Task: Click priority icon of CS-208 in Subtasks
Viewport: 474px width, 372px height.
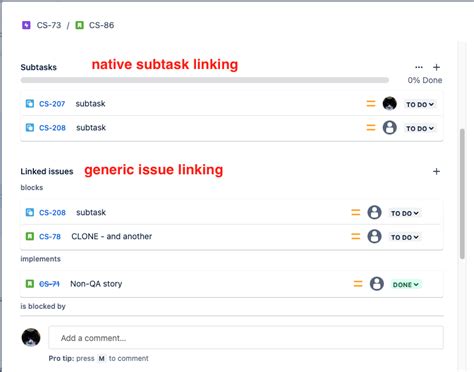Action: coord(371,128)
